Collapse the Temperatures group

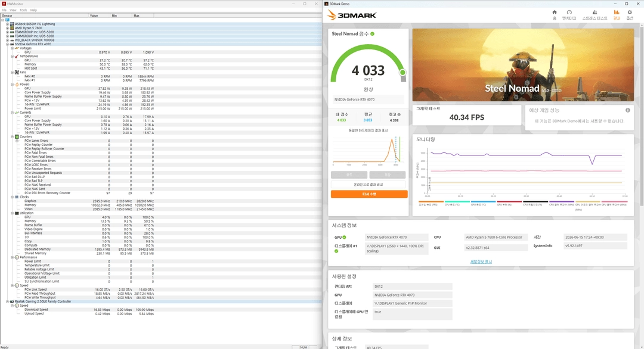[x=13, y=56]
